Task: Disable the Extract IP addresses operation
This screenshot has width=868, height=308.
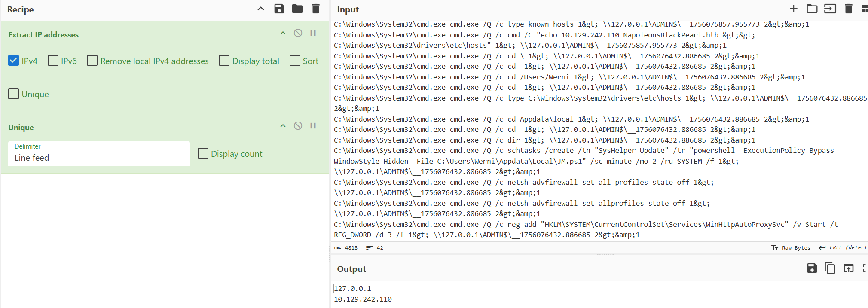Action: click(x=298, y=33)
